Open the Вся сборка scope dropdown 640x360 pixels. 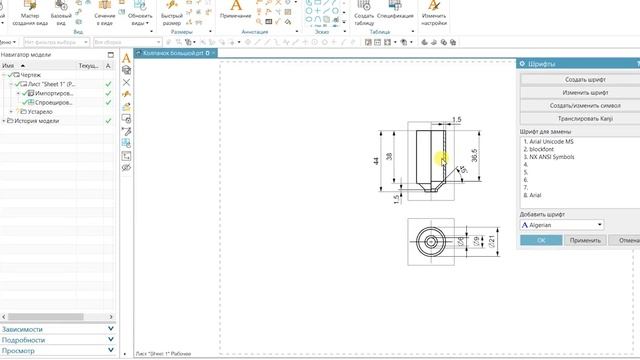[158, 42]
